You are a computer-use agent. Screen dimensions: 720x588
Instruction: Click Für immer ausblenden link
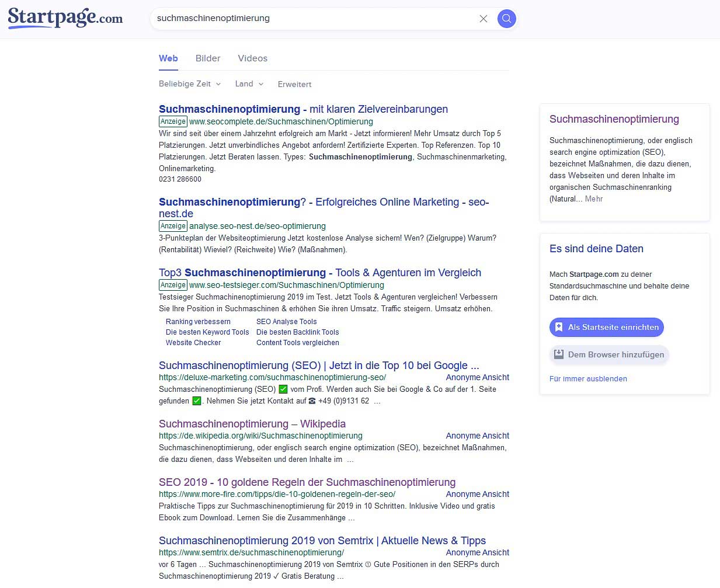click(x=588, y=379)
